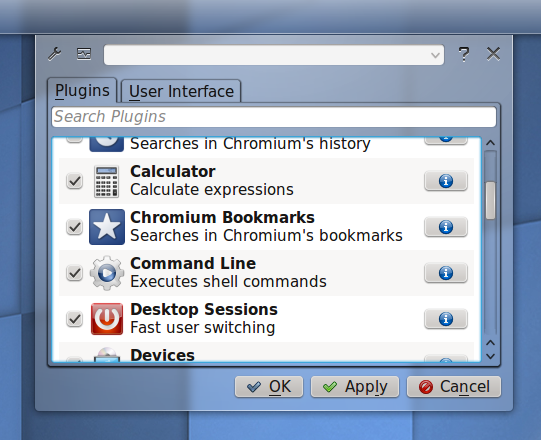Open the system activity monitor icon
Viewport: 541px width, 440px height.
click(84, 54)
